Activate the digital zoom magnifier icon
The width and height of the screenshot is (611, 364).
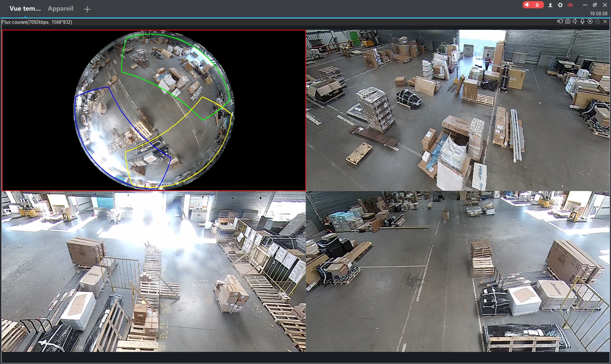(x=598, y=22)
